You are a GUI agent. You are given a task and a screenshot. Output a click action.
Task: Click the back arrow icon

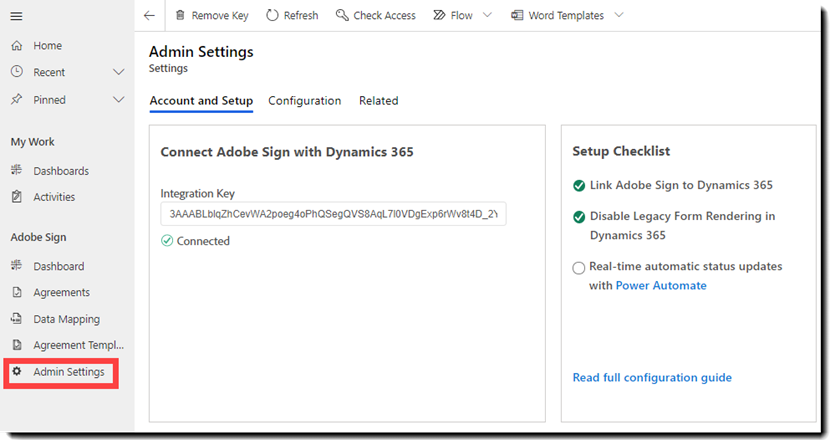pyautogui.click(x=149, y=16)
